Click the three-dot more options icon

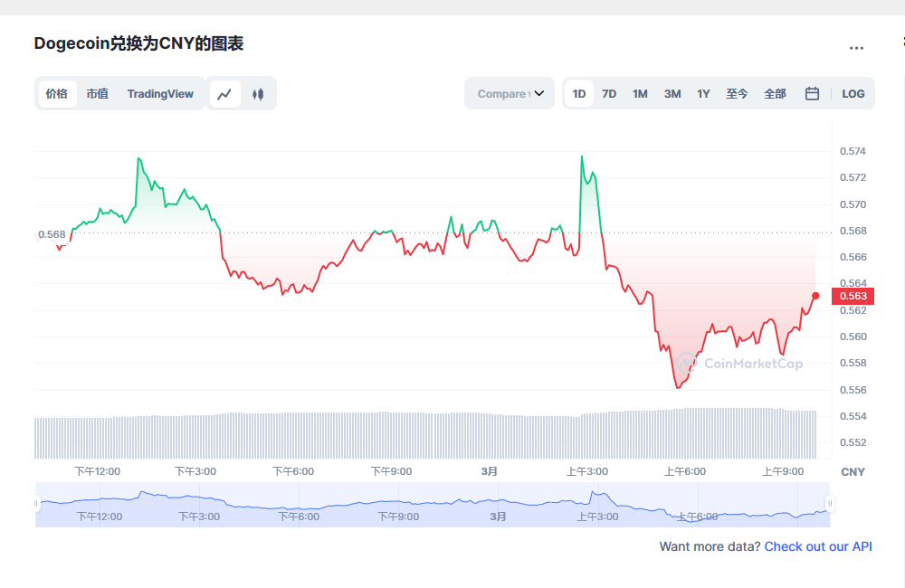coord(857,48)
